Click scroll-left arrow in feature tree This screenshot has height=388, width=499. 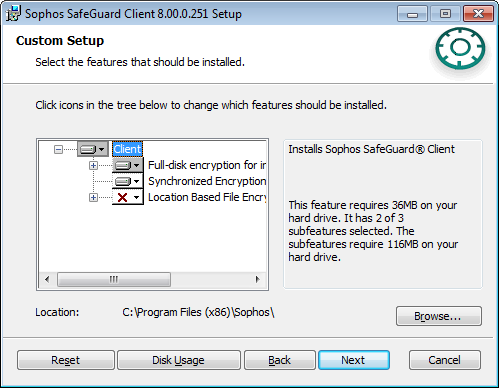pos(47,279)
